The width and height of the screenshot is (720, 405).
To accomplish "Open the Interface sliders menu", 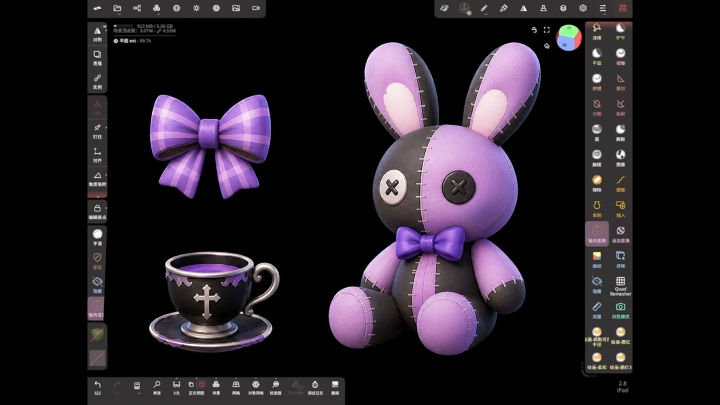I will coord(602,8).
